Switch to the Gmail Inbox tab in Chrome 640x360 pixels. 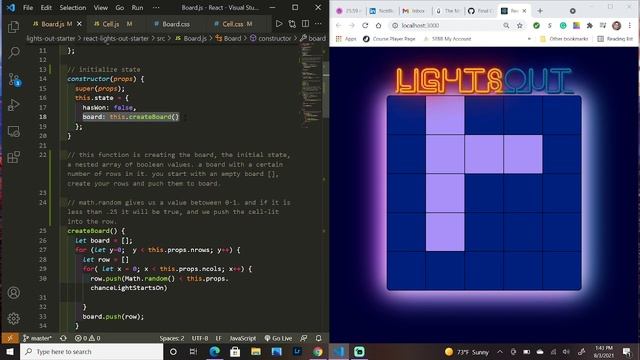pos(414,11)
